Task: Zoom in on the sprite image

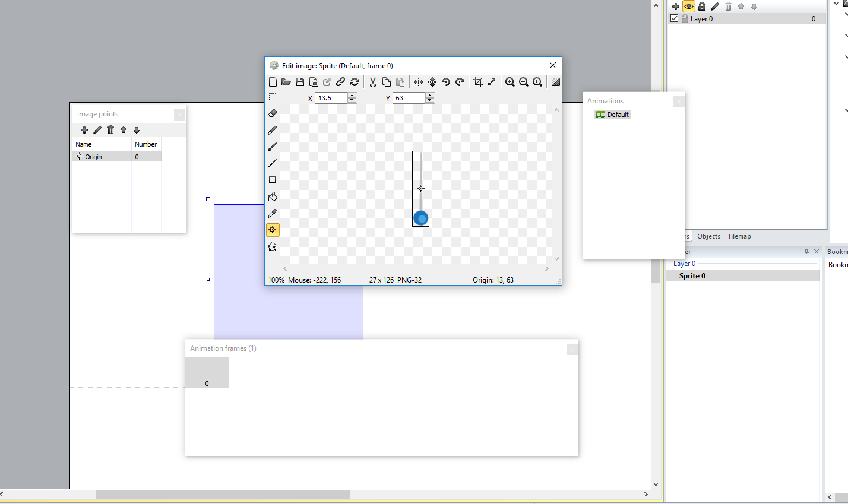Action: point(510,82)
